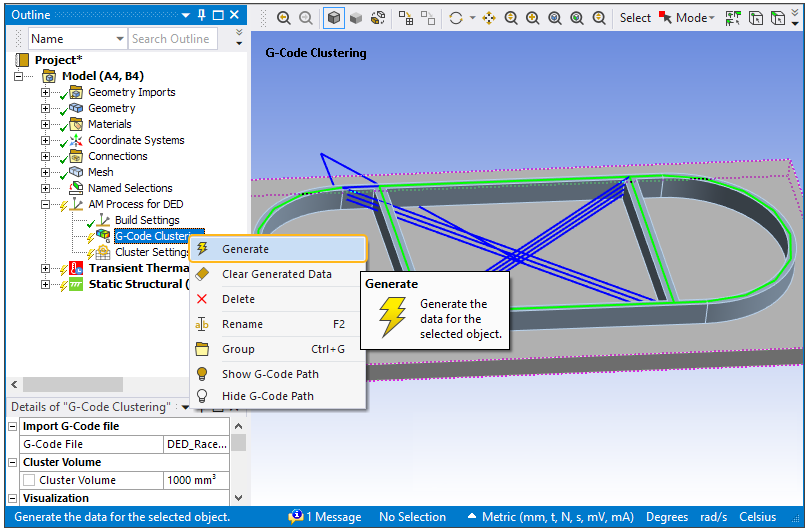Toggle the Outline panel pin

pyautogui.click(x=202, y=15)
